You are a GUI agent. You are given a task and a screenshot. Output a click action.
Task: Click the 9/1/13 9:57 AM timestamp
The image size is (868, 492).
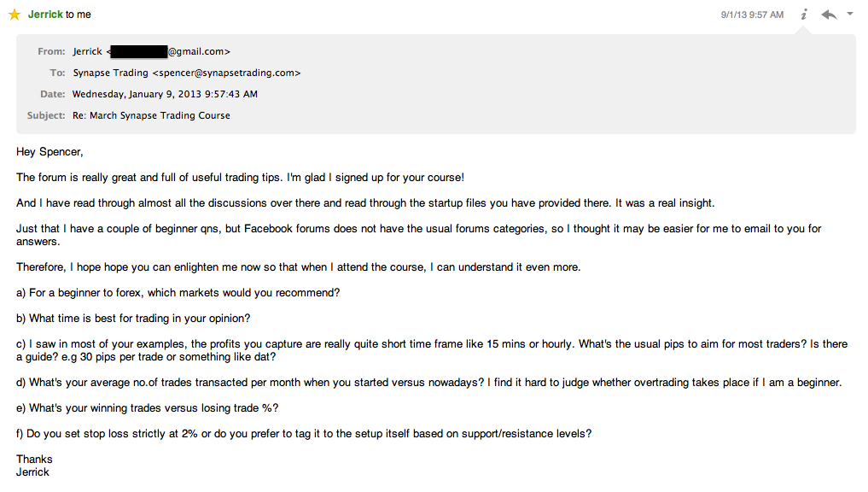[x=752, y=15]
